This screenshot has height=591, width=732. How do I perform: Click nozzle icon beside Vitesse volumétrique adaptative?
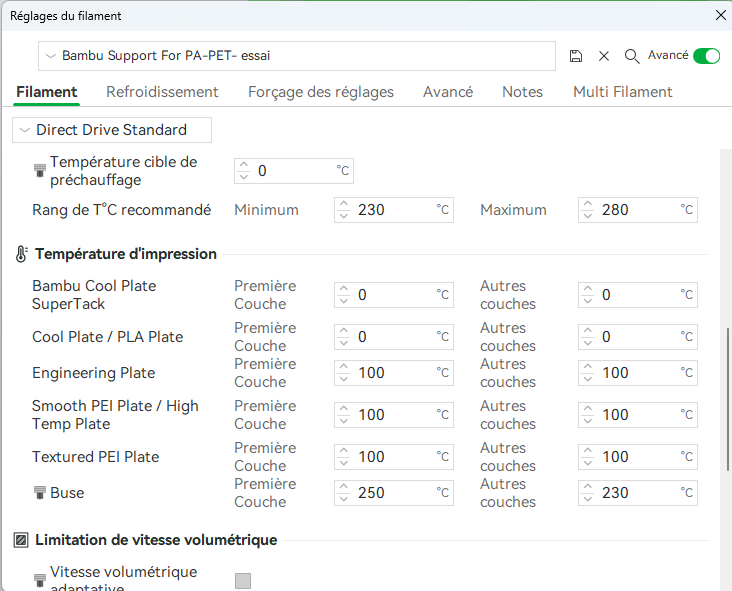[x=40, y=580]
